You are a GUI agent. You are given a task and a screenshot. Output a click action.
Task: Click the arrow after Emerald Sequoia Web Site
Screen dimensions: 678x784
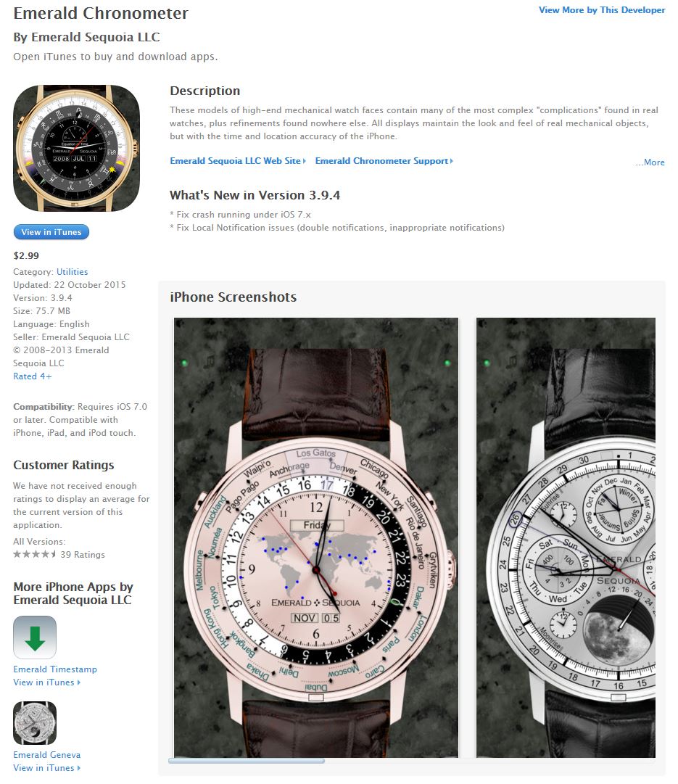[x=304, y=161]
